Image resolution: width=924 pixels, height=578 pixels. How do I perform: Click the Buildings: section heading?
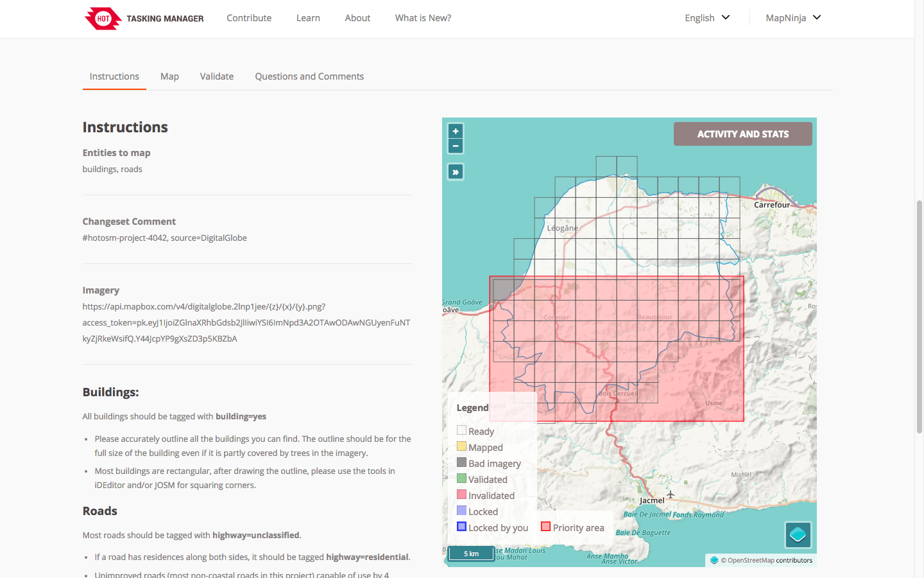pos(110,392)
